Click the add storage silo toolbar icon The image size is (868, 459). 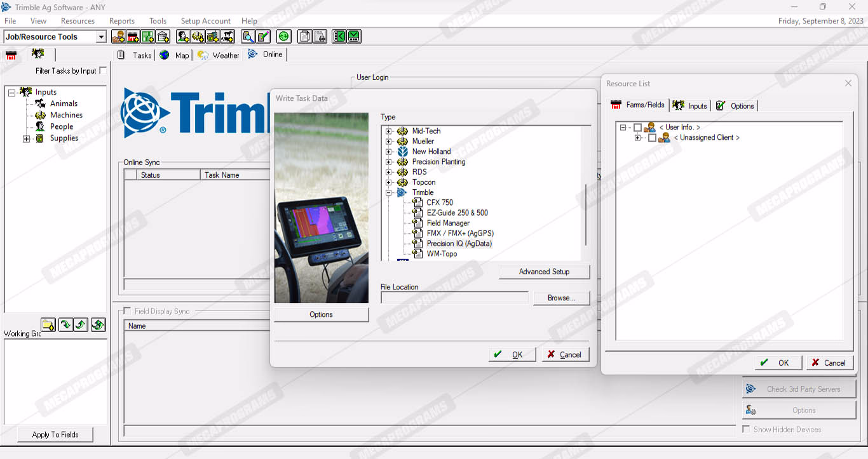tap(163, 37)
